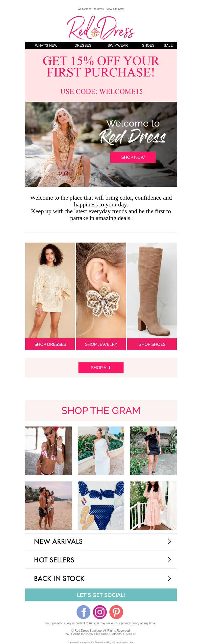The width and height of the screenshot is (202, 644).
Task: Click the Shop Now button on banner
Action: [133, 157]
